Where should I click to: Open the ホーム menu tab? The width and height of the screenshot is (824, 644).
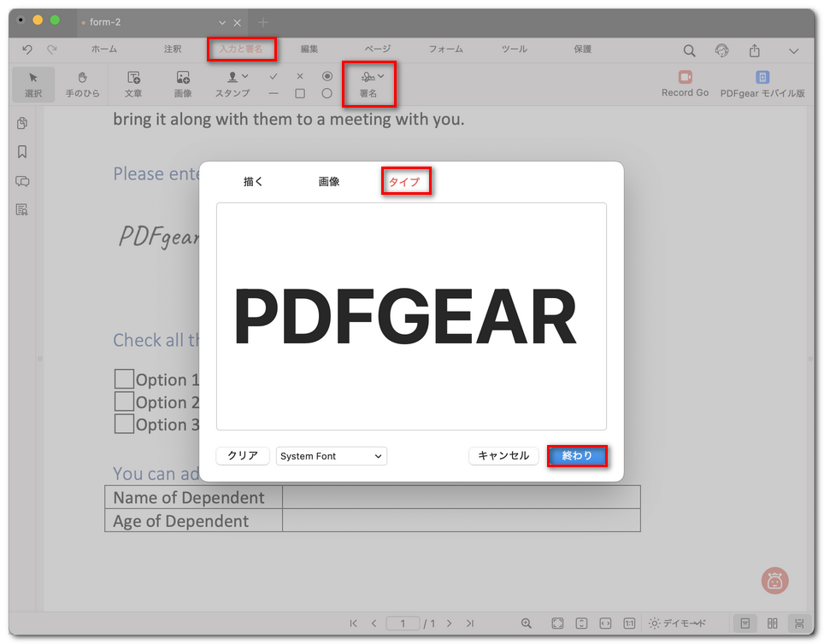coord(104,49)
